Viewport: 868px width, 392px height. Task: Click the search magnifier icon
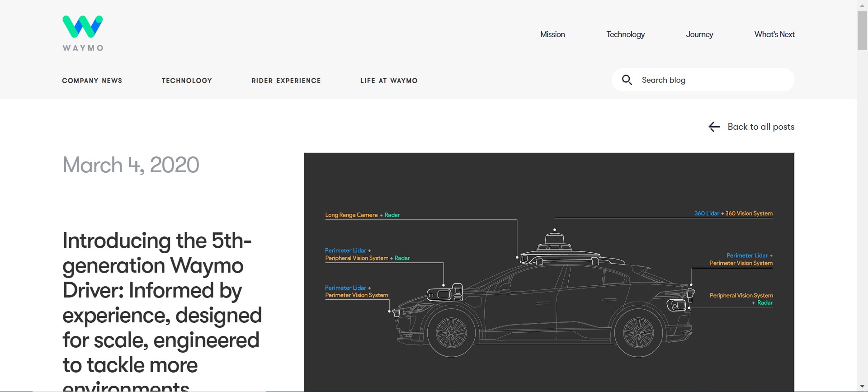point(627,80)
